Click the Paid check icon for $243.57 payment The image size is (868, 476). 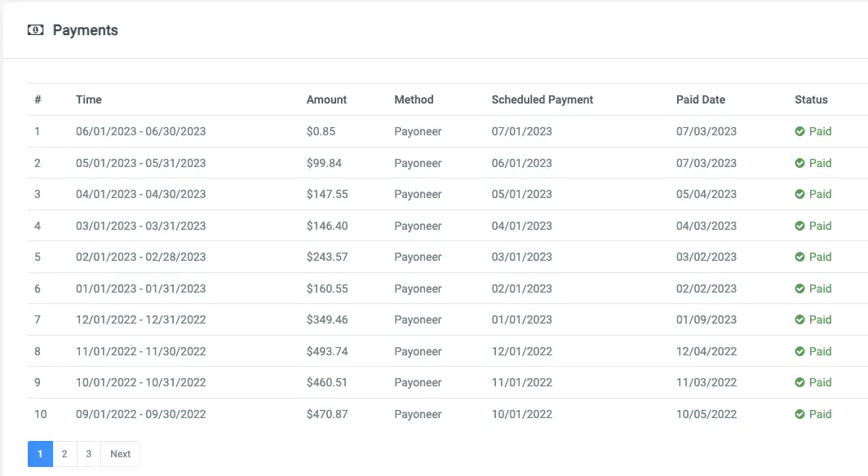[x=800, y=257]
